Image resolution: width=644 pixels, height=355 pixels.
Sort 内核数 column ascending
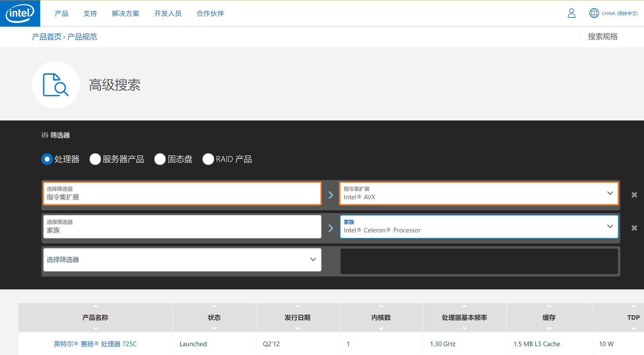pos(381,307)
